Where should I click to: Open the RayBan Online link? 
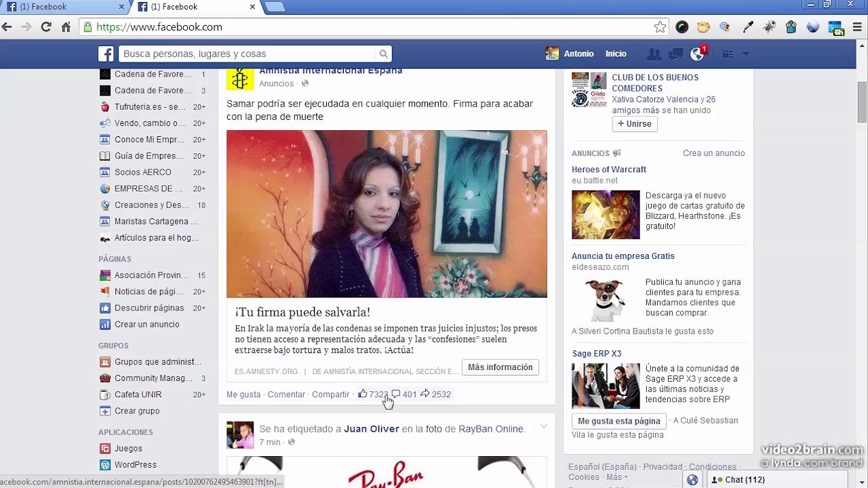click(x=491, y=429)
